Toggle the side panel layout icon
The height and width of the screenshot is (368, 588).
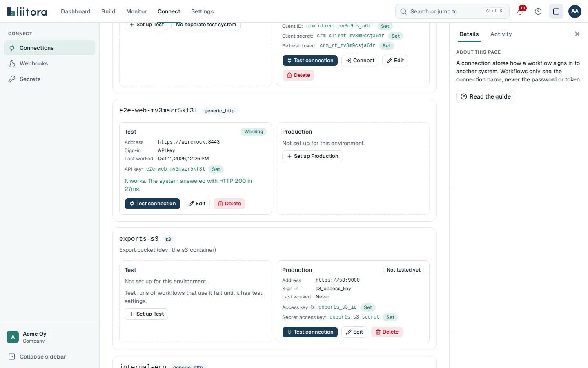click(x=556, y=11)
